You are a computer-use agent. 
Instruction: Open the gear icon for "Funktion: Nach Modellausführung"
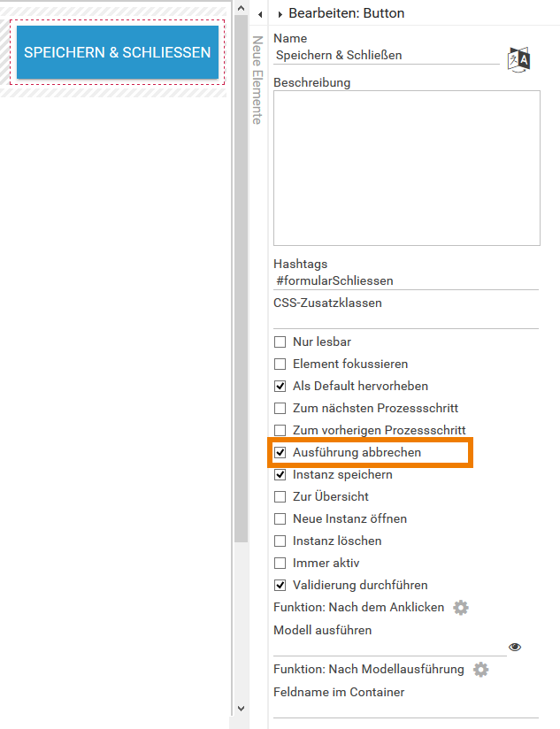pos(480,670)
